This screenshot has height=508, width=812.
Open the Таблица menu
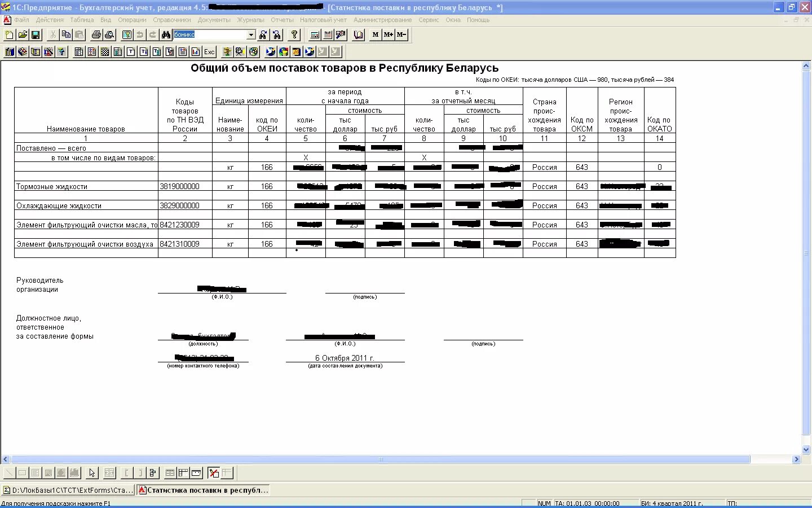tap(82, 20)
